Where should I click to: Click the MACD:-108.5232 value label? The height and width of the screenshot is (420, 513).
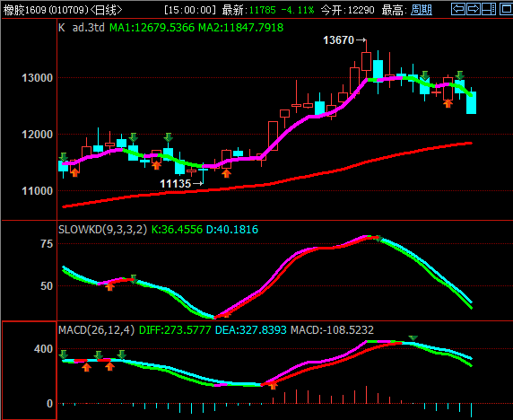pyautogui.click(x=332, y=329)
